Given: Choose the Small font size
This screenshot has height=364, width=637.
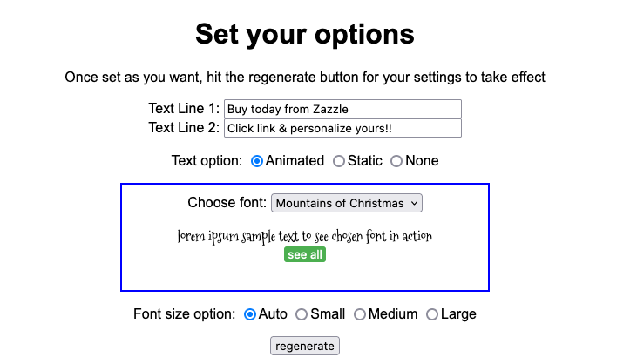Looking at the screenshot, I should click(x=302, y=314).
